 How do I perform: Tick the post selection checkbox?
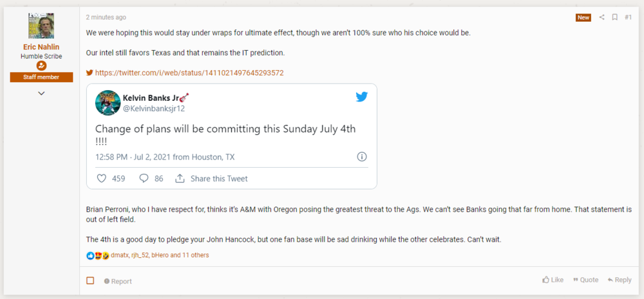click(x=90, y=280)
